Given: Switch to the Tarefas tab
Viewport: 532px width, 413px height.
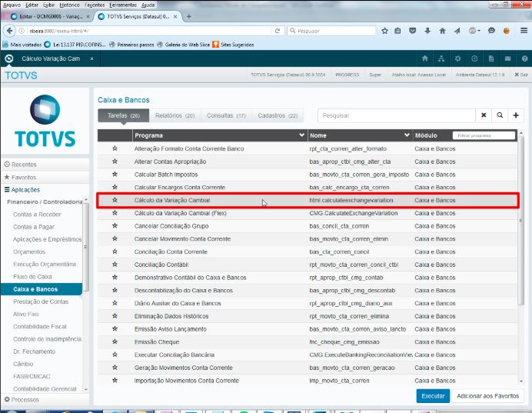Looking at the screenshot, I should [x=124, y=115].
